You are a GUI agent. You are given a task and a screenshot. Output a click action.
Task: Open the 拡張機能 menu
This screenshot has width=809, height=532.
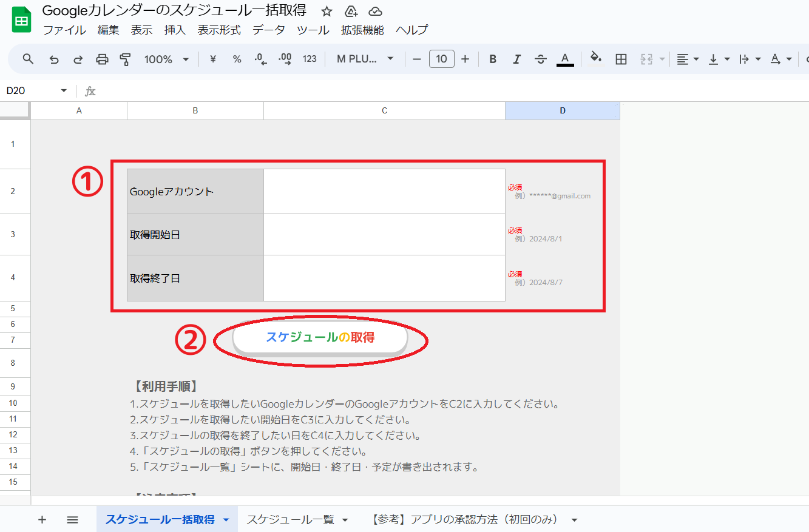click(x=362, y=30)
